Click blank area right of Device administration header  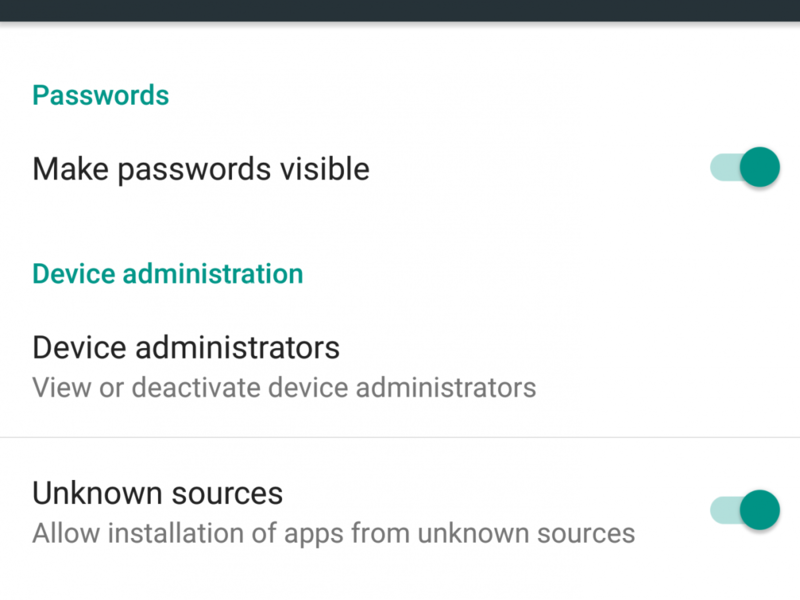click(x=550, y=273)
